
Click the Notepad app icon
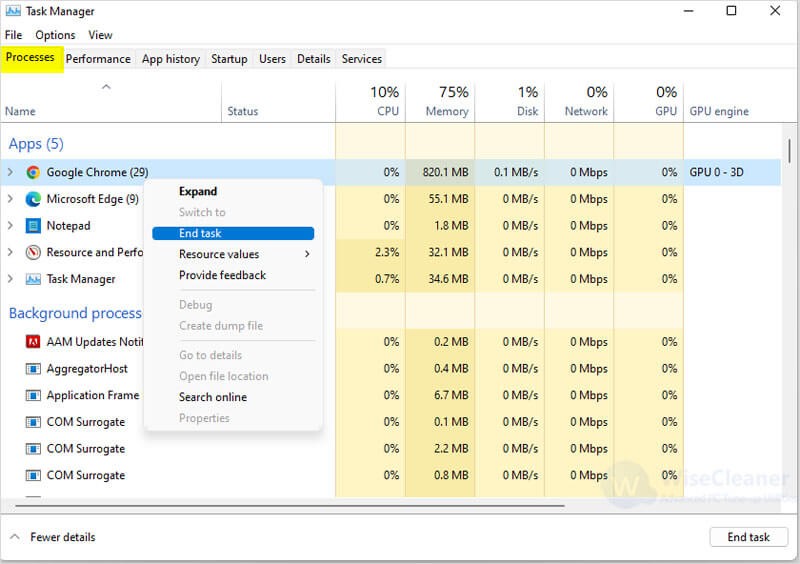pos(33,226)
